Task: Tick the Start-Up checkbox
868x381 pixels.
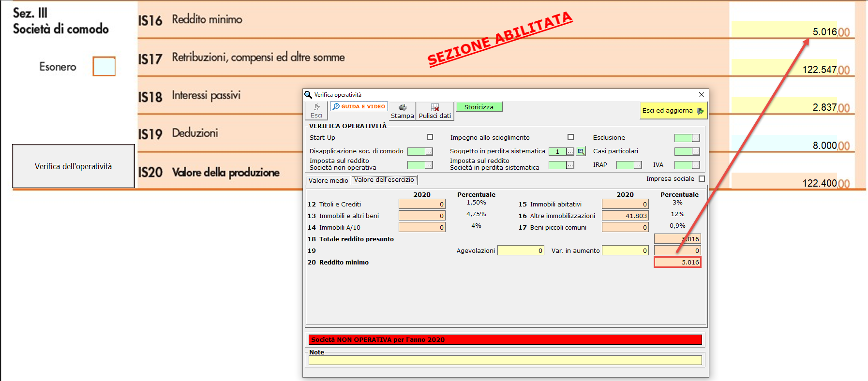Action: coord(430,137)
